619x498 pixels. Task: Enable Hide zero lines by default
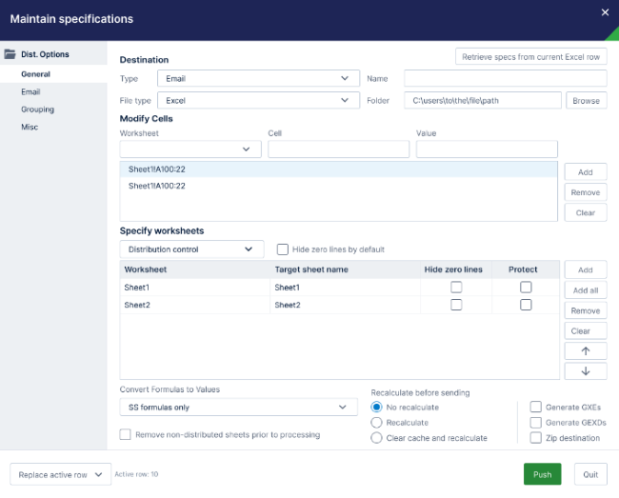tap(283, 249)
